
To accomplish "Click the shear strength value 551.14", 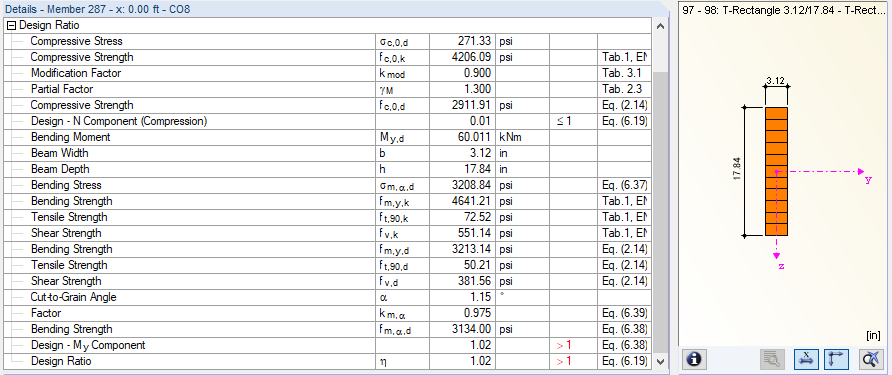I will click(x=463, y=233).
